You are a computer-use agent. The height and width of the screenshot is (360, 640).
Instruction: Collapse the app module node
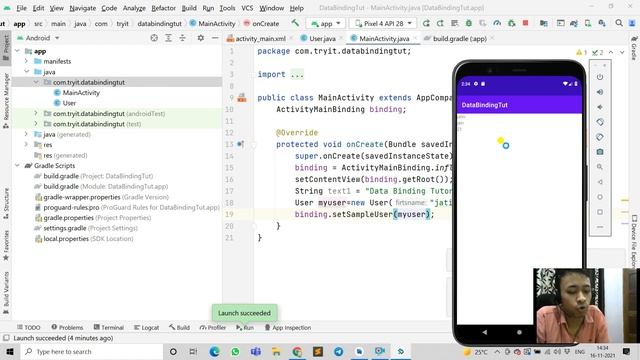(17, 51)
